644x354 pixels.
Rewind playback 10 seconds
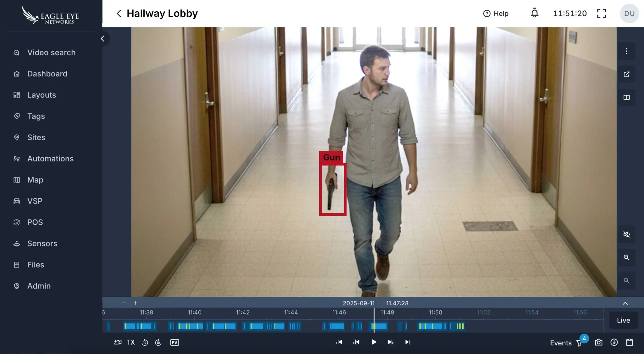tap(145, 342)
